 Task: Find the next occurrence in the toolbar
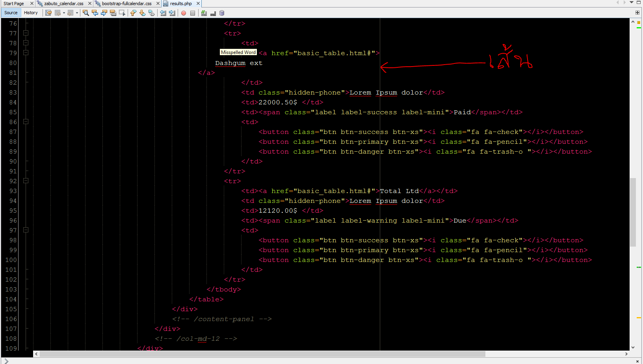click(104, 13)
